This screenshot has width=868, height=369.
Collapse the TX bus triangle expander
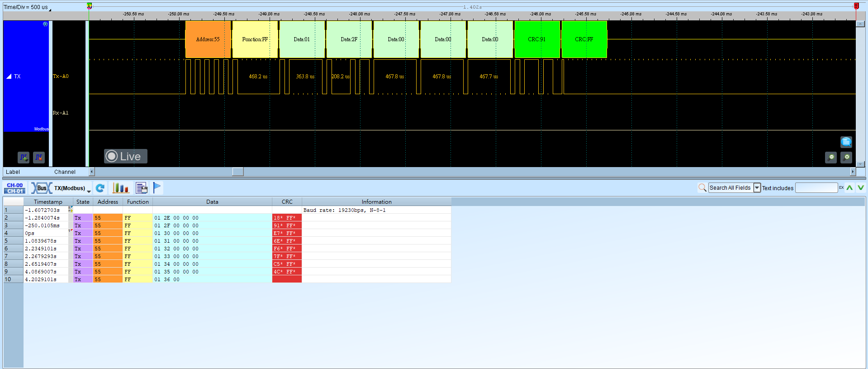pos(9,76)
